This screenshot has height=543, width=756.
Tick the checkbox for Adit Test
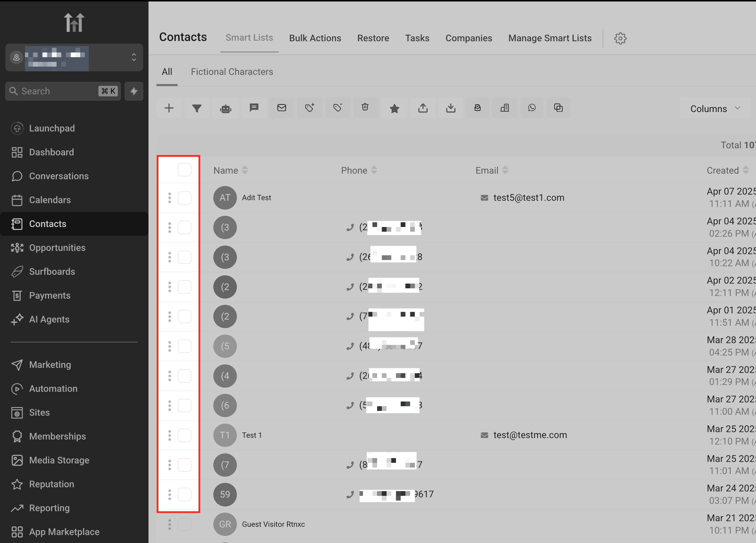click(x=184, y=198)
